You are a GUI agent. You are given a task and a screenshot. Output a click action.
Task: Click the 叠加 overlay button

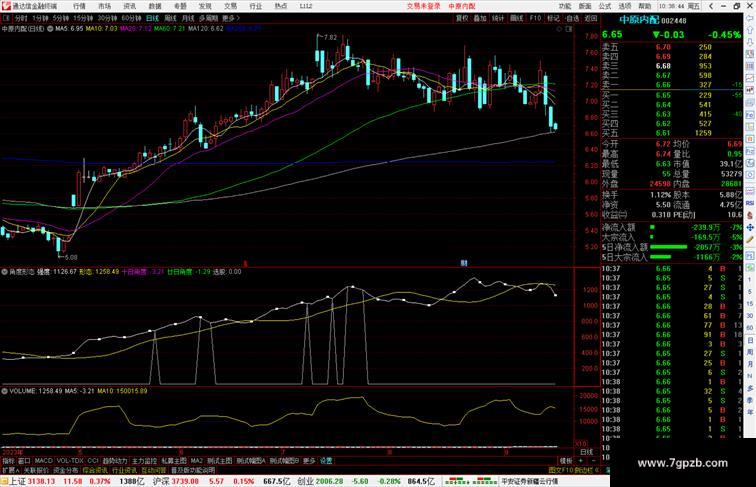(x=480, y=18)
